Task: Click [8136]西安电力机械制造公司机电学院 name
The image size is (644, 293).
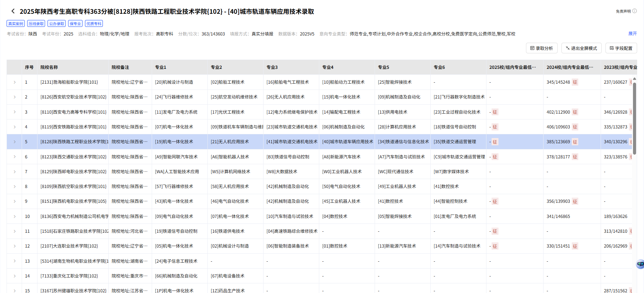Action: [x=74, y=217]
